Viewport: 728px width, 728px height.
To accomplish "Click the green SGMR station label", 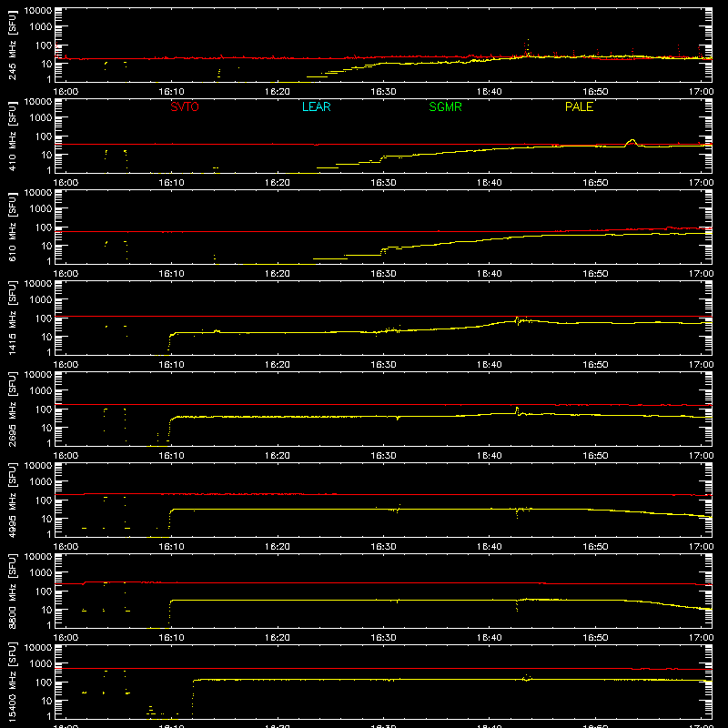I will 445,106.
